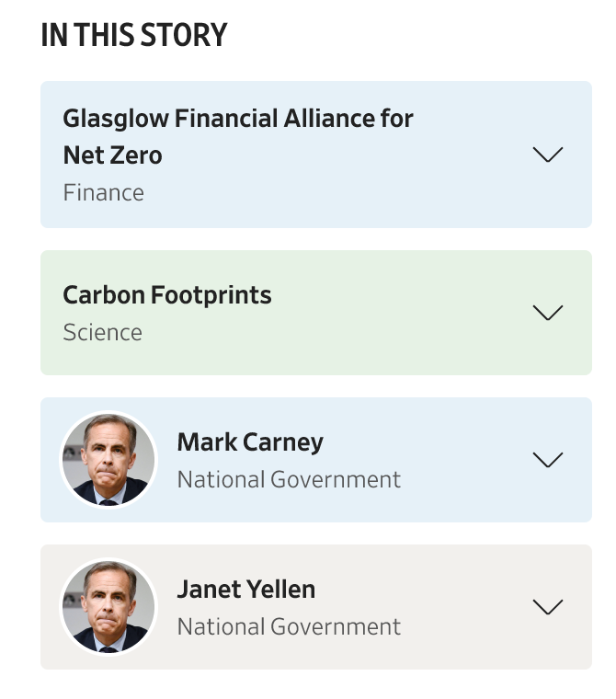This screenshot has width=616, height=699.
Task: Click the "Glasglow Financial Alliance for" title text
Action: click(x=237, y=119)
